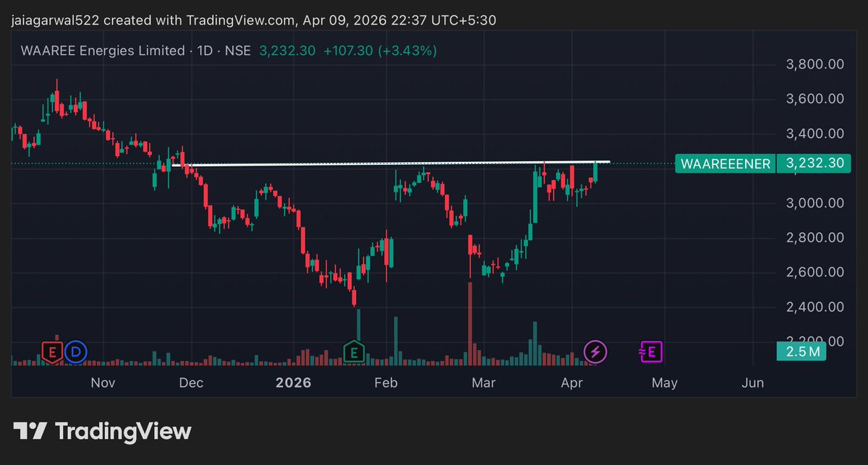Click the purple lightning bolt event marker
Screen dimensions: 868x465
tap(595, 352)
